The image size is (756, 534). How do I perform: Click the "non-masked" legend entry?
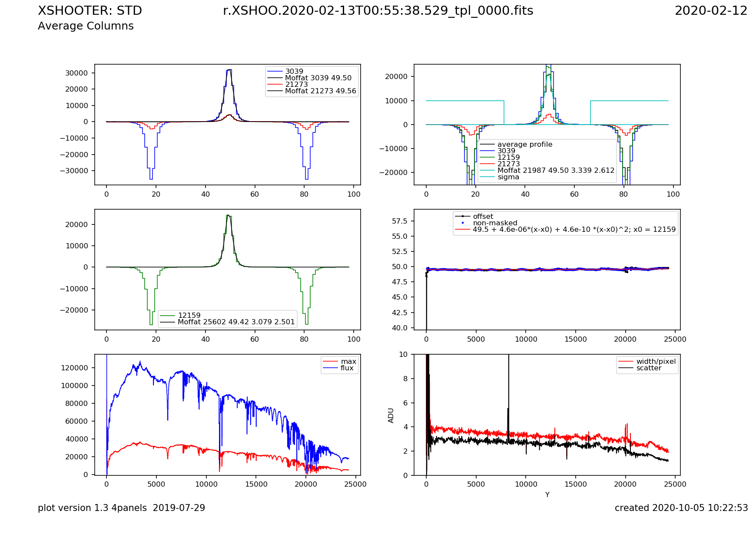(495, 223)
